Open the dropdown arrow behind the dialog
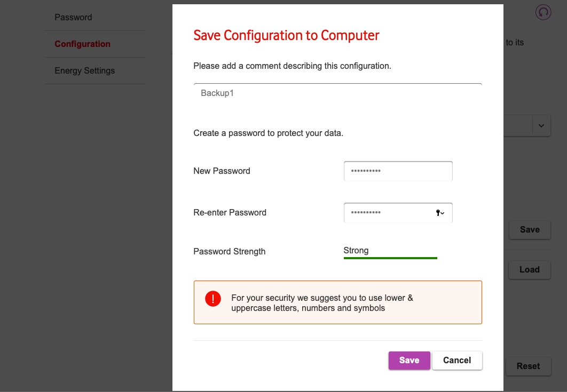Viewport: 567px width, 392px height. tap(541, 126)
